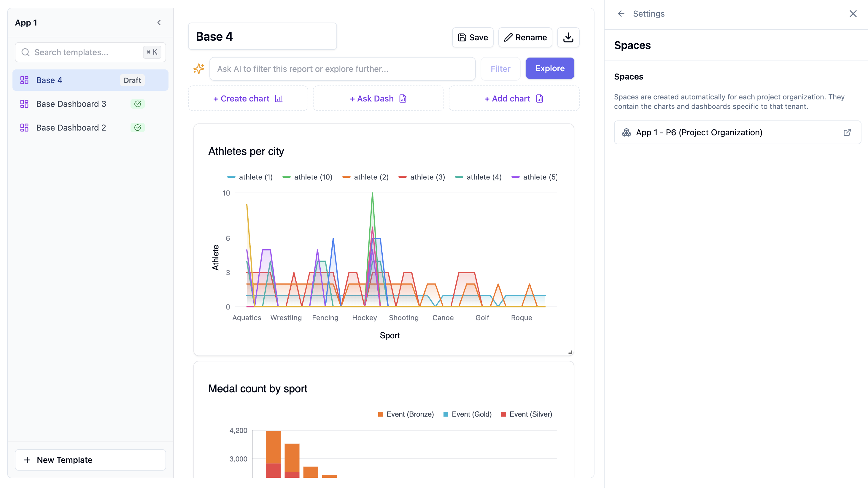Click the dashboard grid icon beside Base 4
Viewport: 868px width, 489px height.
coord(24,80)
